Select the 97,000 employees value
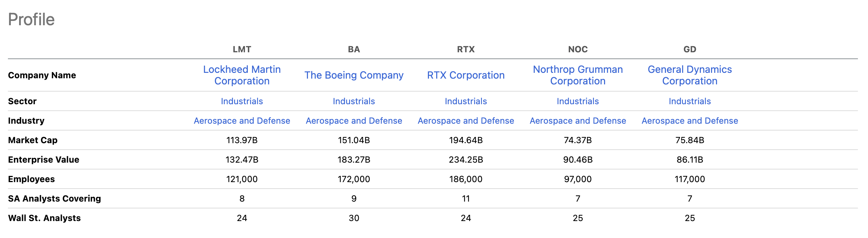 click(578, 179)
